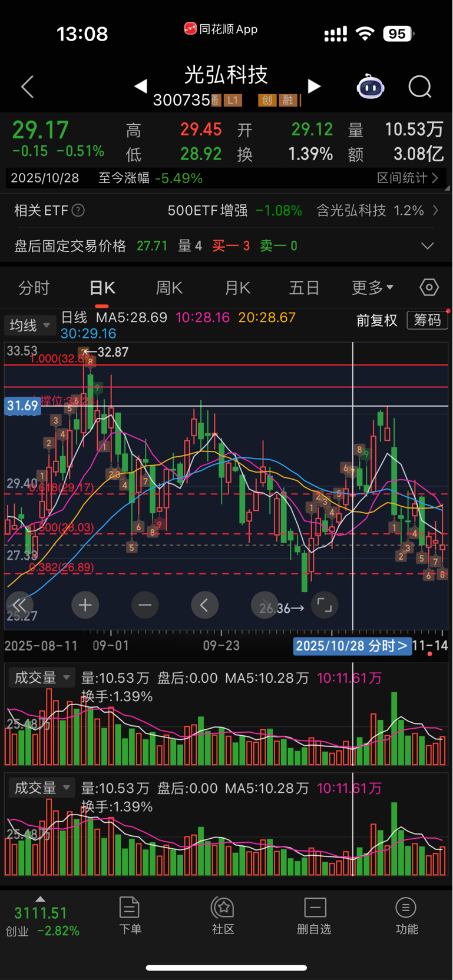Jump to earliest data with double-left arrows
This screenshot has height=980, width=453.
(x=19, y=605)
